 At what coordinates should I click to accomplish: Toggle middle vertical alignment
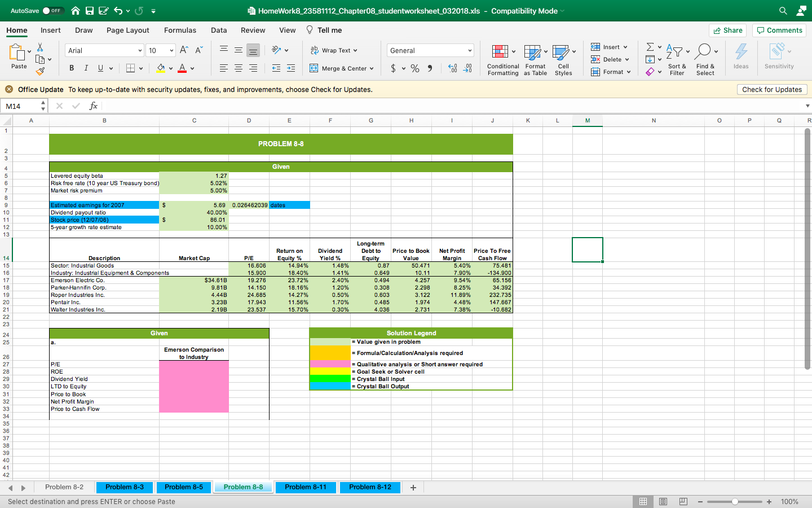tap(239, 50)
